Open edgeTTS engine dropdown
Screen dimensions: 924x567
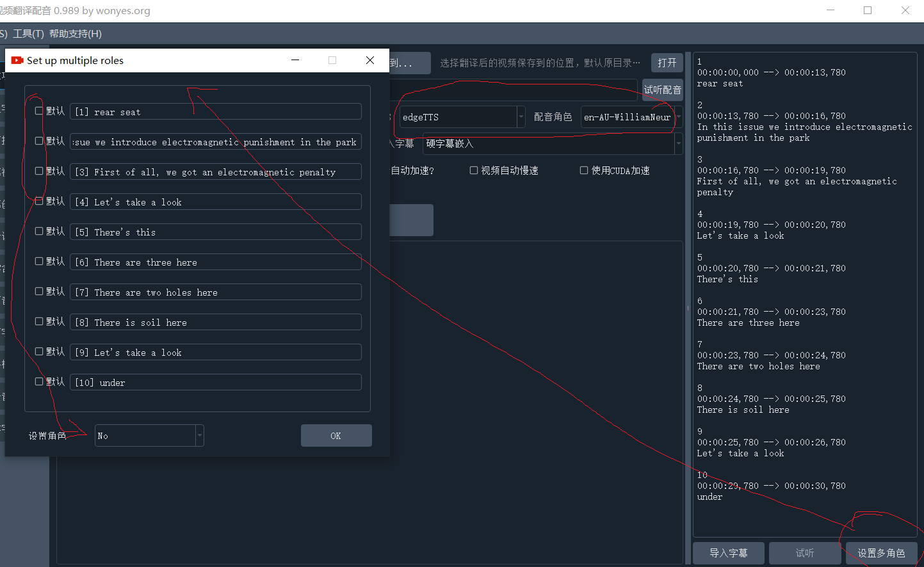pyautogui.click(x=462, y=117)
